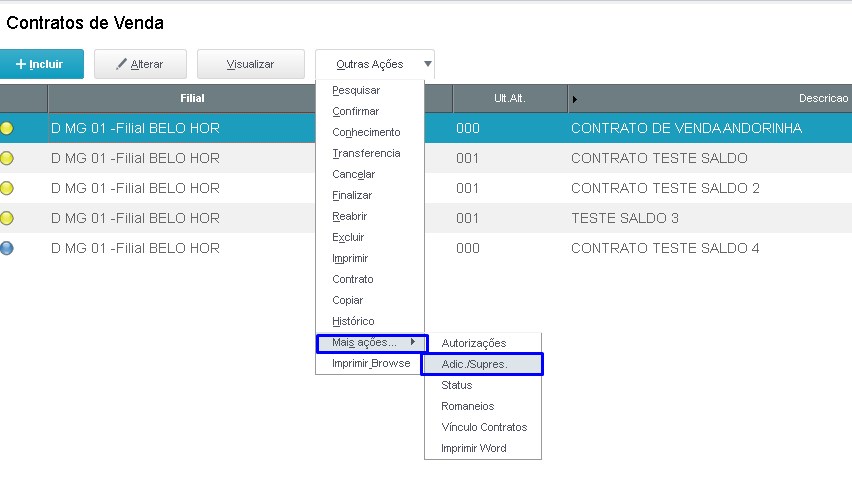Select Adic./Supres. submenu item
852x497 pixels.
coord(482,364)
